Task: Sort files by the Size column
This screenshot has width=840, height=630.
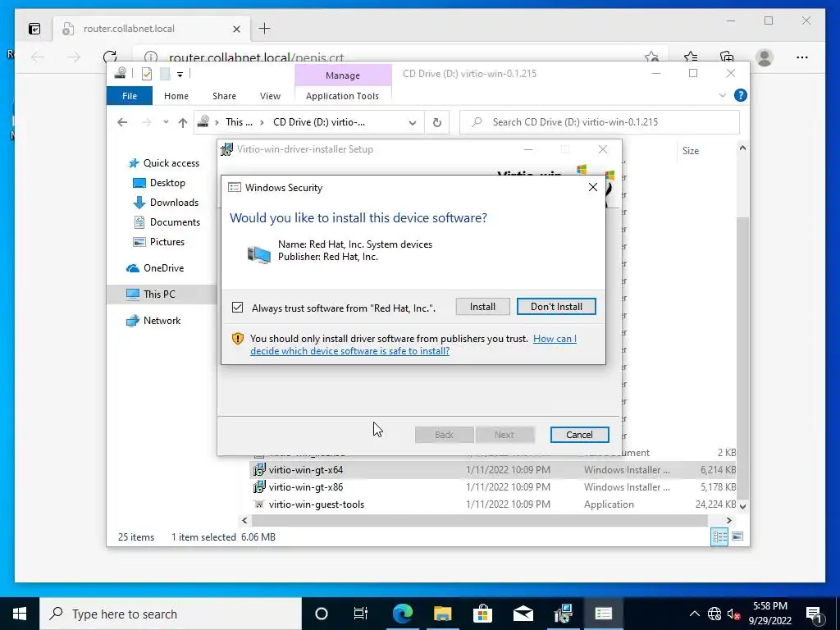Action: (x=691, y=151)
